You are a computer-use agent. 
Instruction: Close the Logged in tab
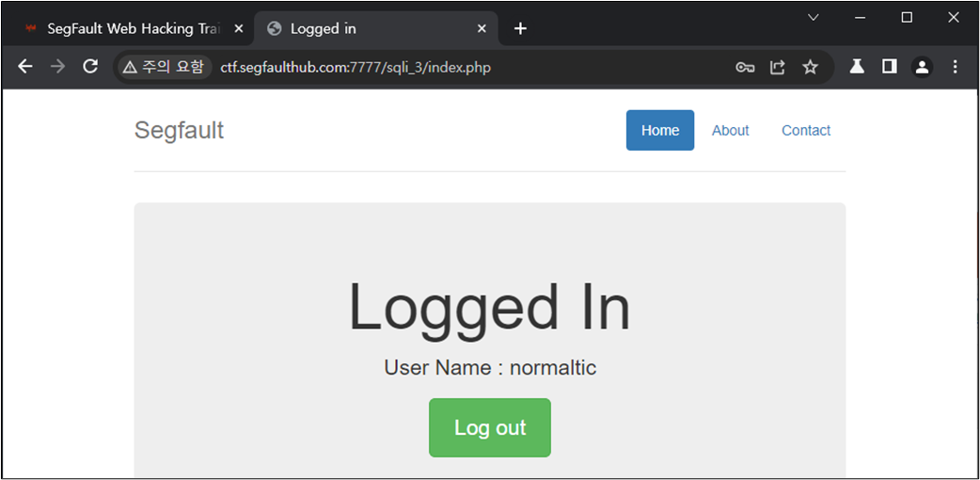pos(482,29)
